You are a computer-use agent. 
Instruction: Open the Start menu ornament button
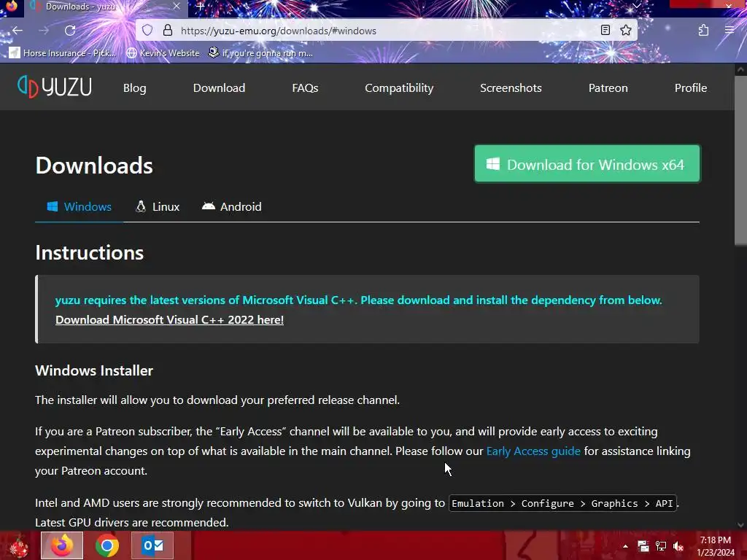coord(18,545)
